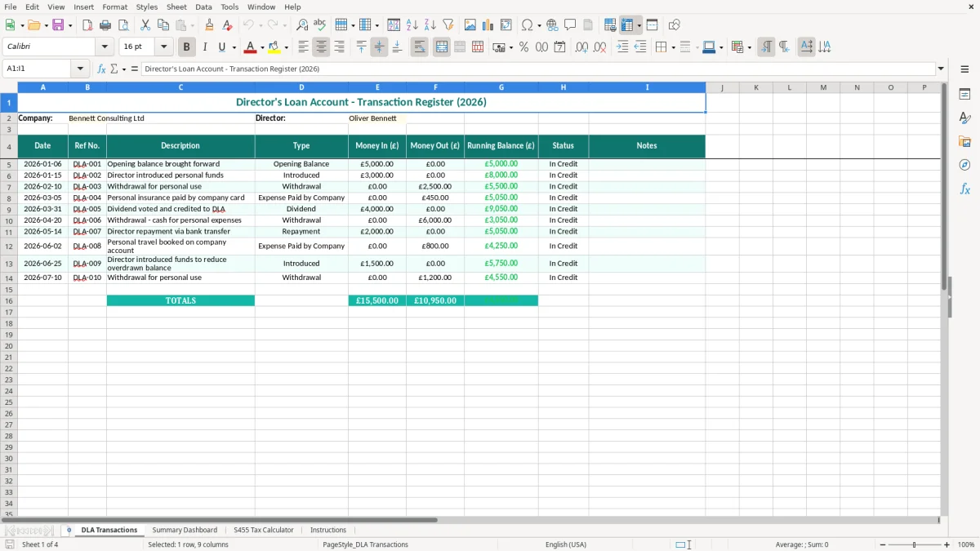Image resolution: width=980 pixels, height=551 pixels.
Task: Click the Save document icon
Action: 58,25
